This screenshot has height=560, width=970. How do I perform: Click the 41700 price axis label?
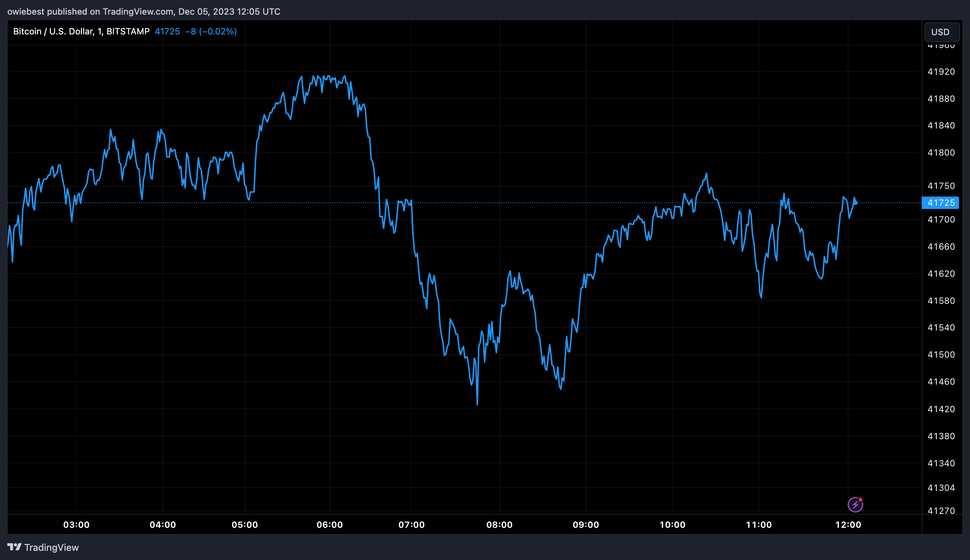click(x=941, y=220)
